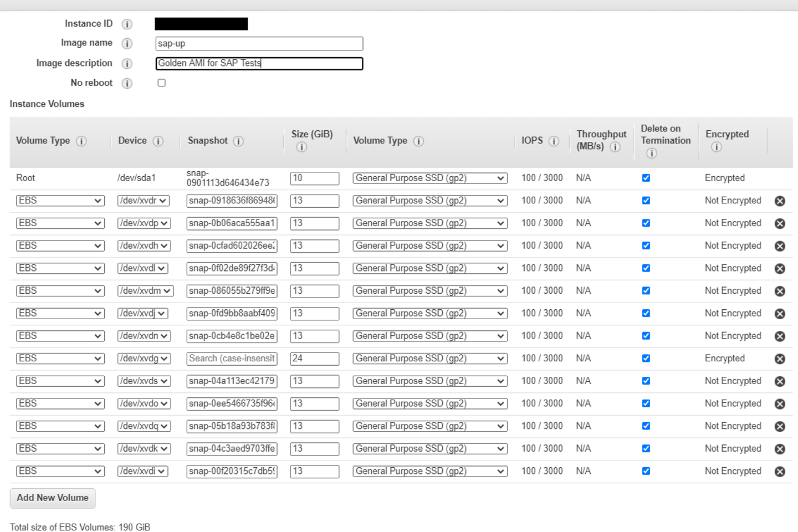Click the size field in /dev/xvdo row
The image size is (798, 532).
click(315, 404)
